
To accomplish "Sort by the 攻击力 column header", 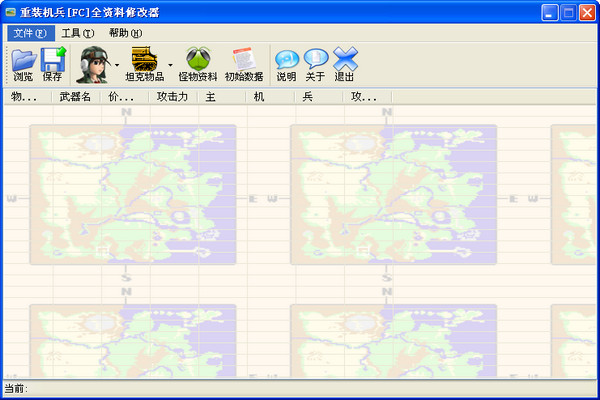I will click(x=173, y=97).
